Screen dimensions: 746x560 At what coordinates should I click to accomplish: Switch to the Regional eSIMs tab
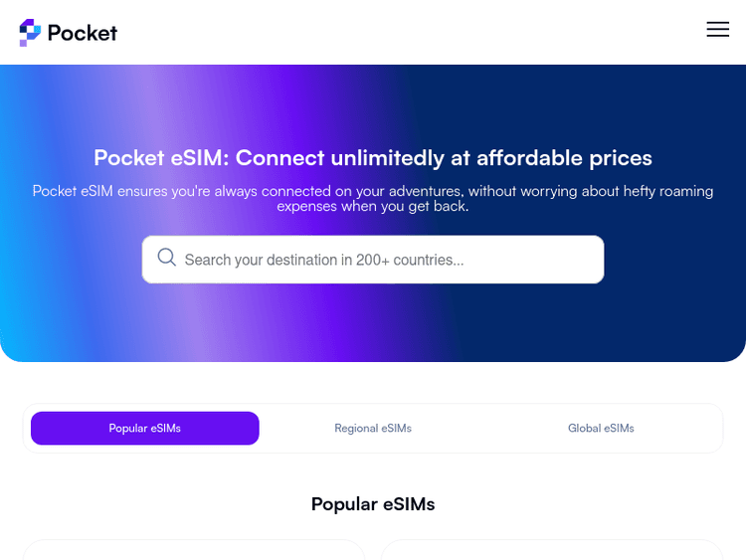tap(373, 429)
